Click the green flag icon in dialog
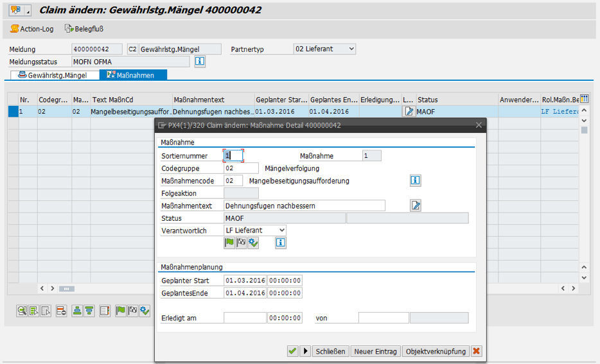This screenshot has width=600, height=364. click(x=229, y=243)
